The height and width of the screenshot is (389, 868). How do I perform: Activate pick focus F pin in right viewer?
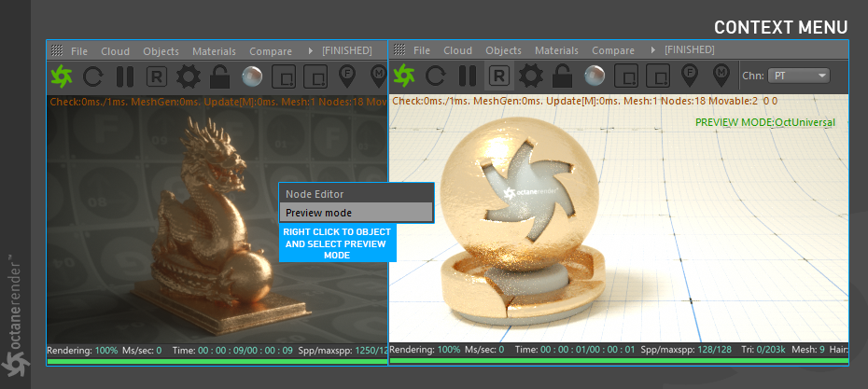(x=689, y=76)
